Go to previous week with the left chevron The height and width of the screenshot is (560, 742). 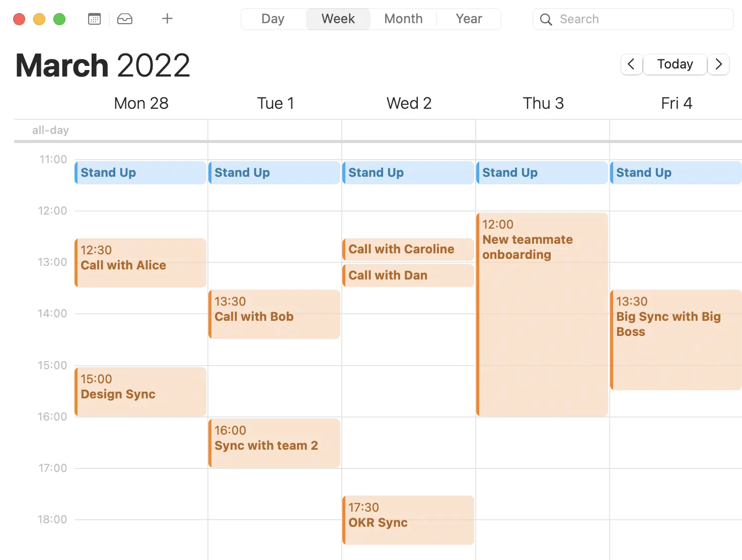click(x=631, y=64)
